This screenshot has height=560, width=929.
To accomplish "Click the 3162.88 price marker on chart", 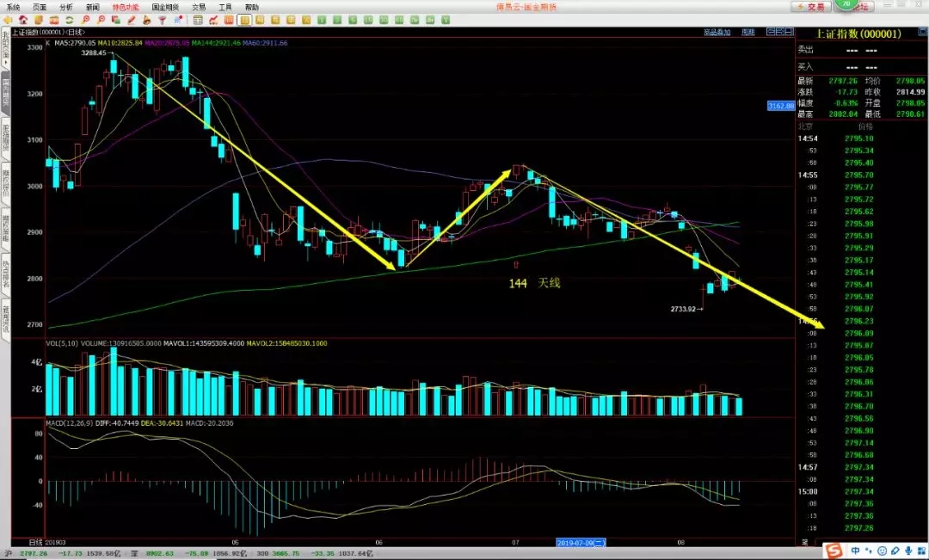I will pos(781,106).
